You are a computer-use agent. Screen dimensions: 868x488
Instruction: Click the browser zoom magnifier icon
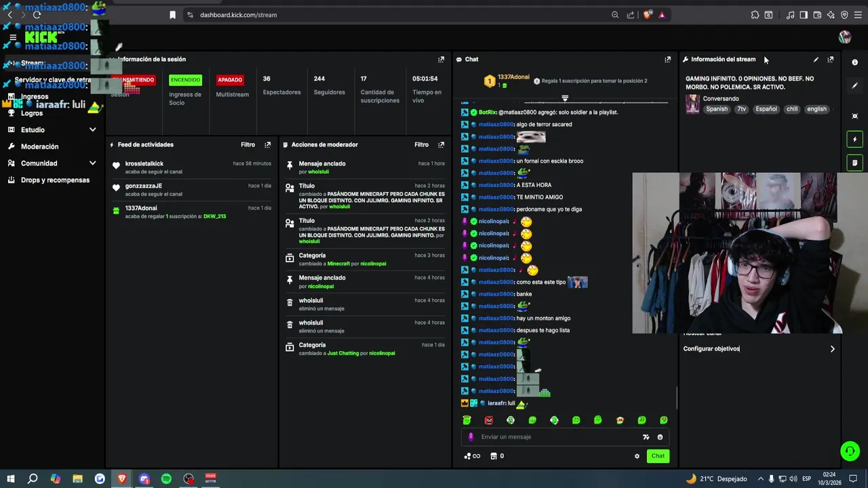pos(615,15)
